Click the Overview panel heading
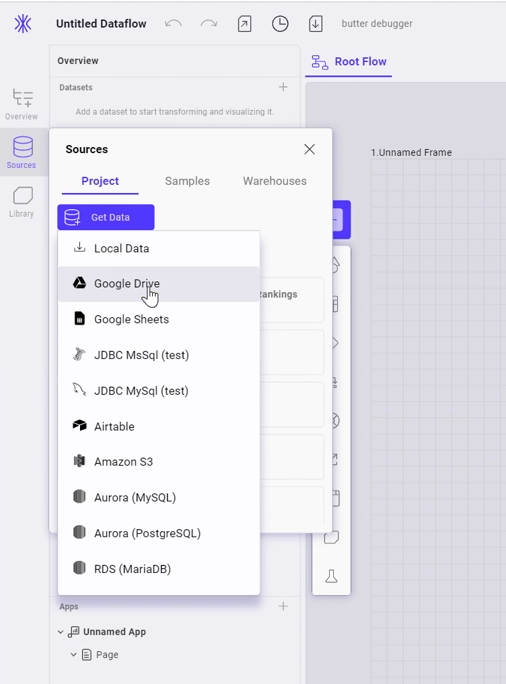This screenshot has height=684, width=506. coord(78,61)
